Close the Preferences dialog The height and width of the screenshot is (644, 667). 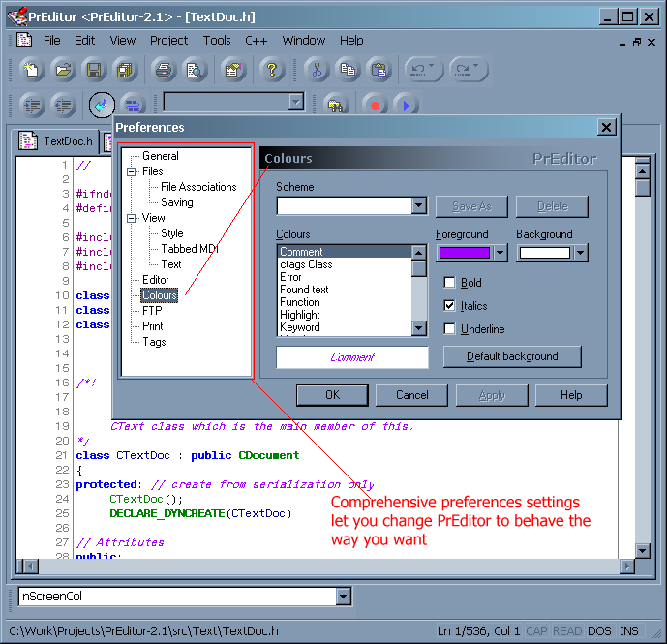(x=606, y=127)
